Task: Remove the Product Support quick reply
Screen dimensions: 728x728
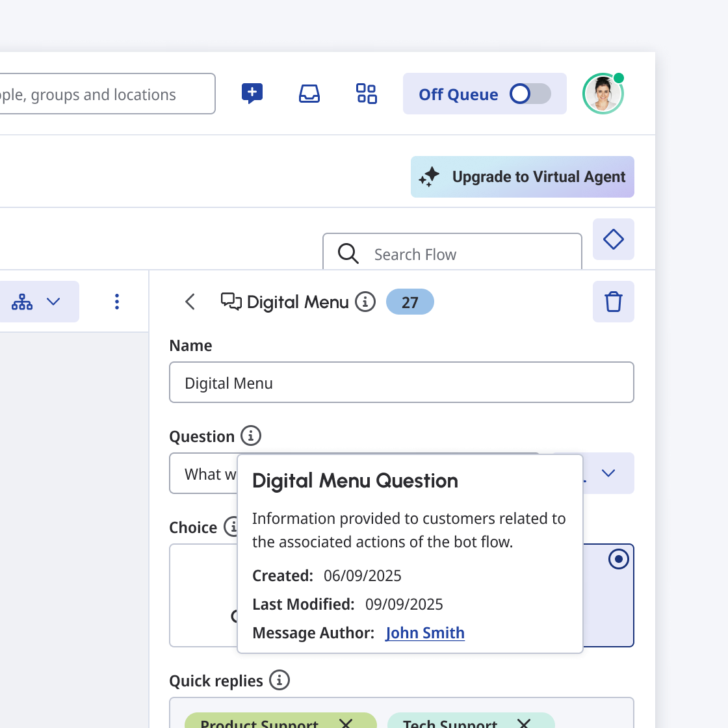Action: click(346, 723)
